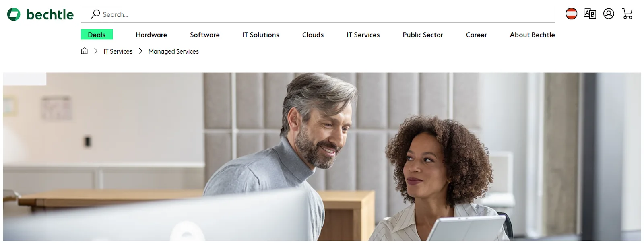Open the Austria country flag selector
The width and height of the screenshot is (644, 243).
point(571,14)
